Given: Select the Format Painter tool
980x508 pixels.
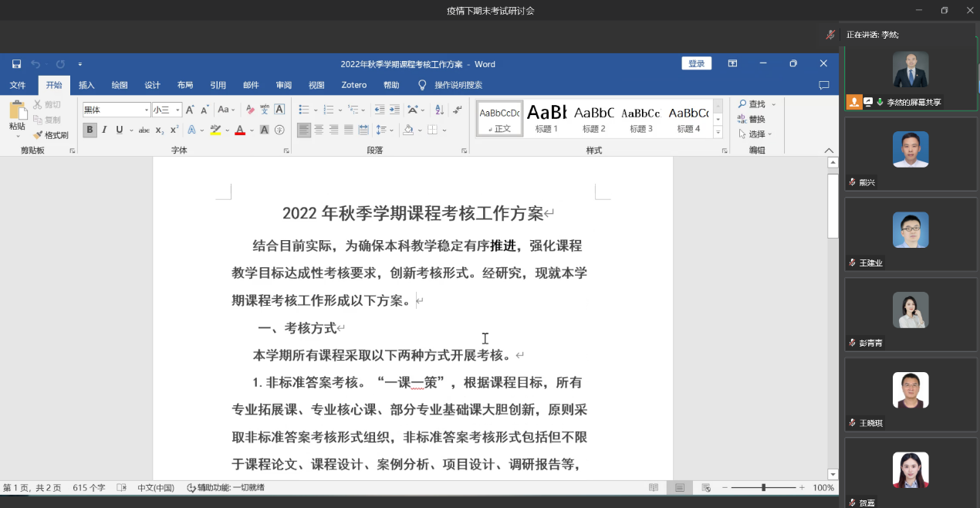Looking at the screenshot, I should [51, 135].
